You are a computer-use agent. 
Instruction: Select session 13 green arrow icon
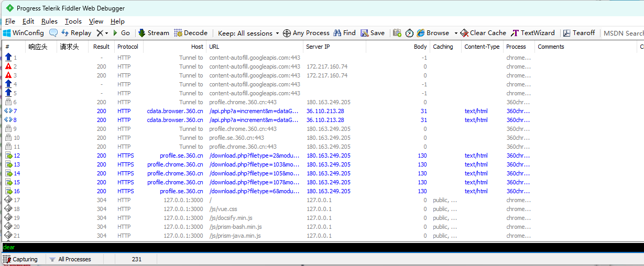coord(8,164)
